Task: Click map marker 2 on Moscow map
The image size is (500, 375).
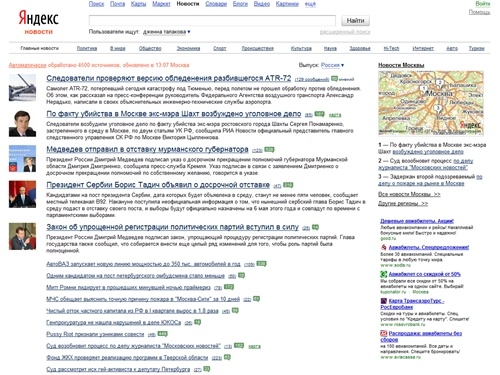Action: 440,82
